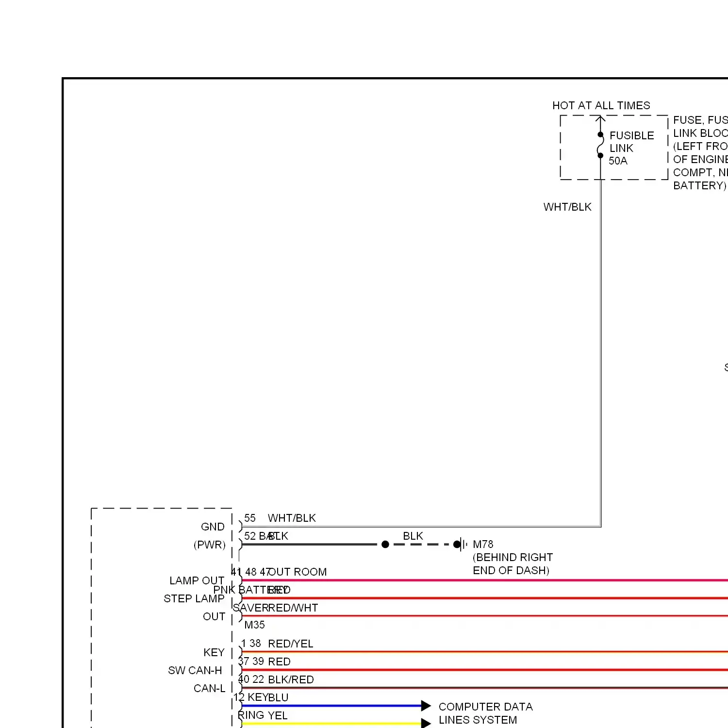Click the BEHIND RIGHT END OF DASH note

click(513, 563)
